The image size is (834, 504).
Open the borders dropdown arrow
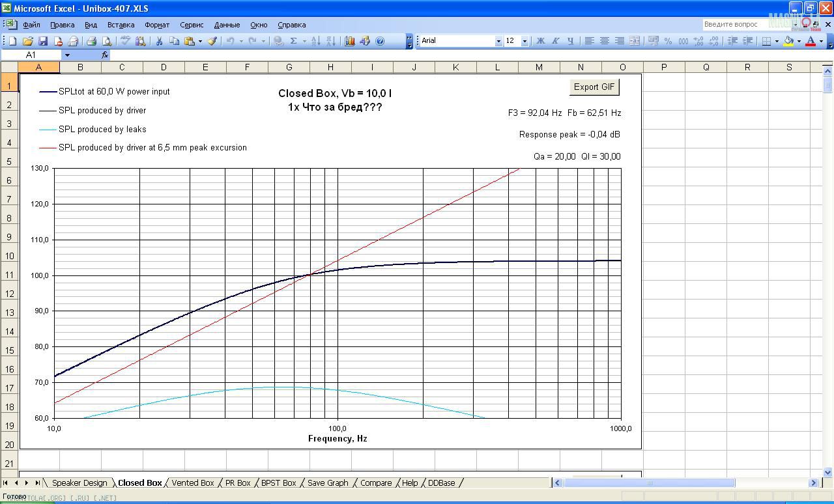[777, 41]
